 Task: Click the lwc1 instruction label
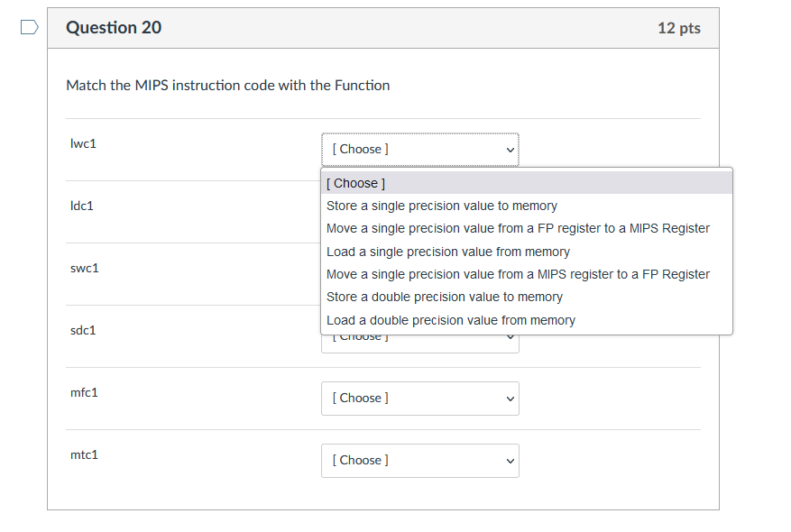click(x=83, y=142)
